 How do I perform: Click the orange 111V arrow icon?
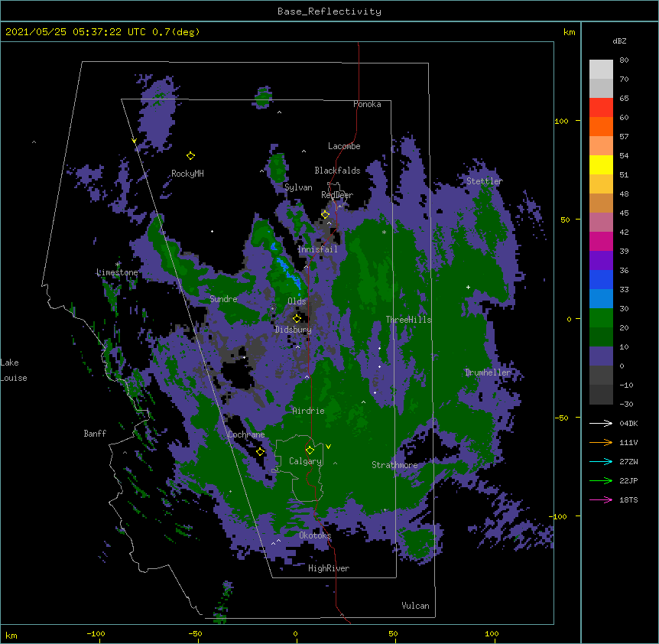(x=601, y=442)
